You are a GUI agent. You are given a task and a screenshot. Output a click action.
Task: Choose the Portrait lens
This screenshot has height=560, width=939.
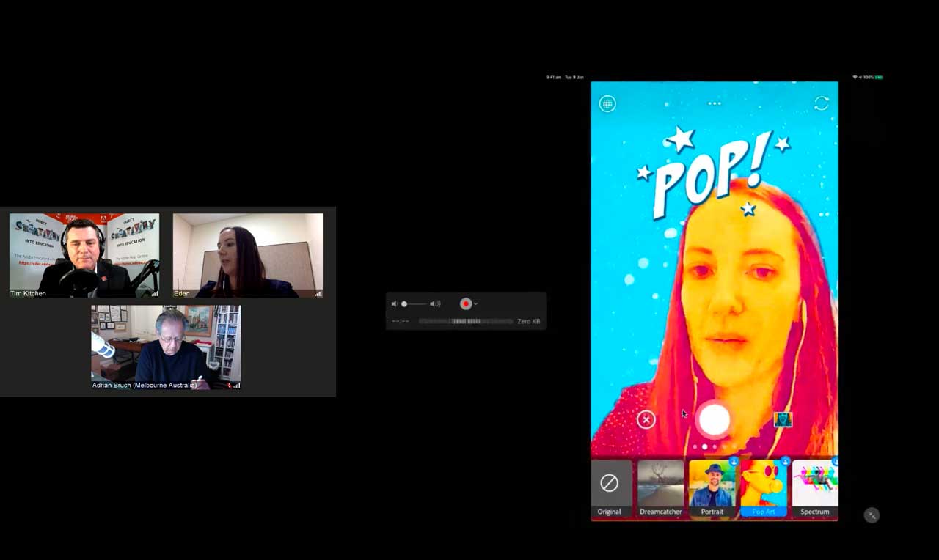pyautogui.click(x=712, y=487)
